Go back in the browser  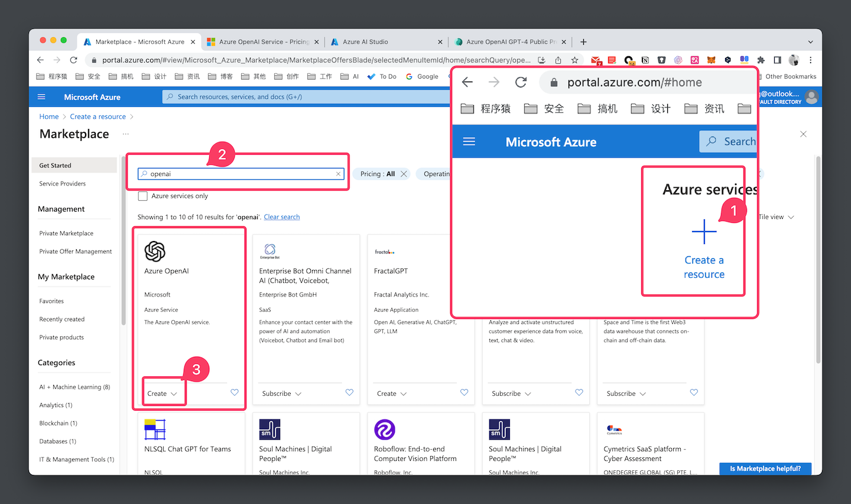click(x=40, y=60)
